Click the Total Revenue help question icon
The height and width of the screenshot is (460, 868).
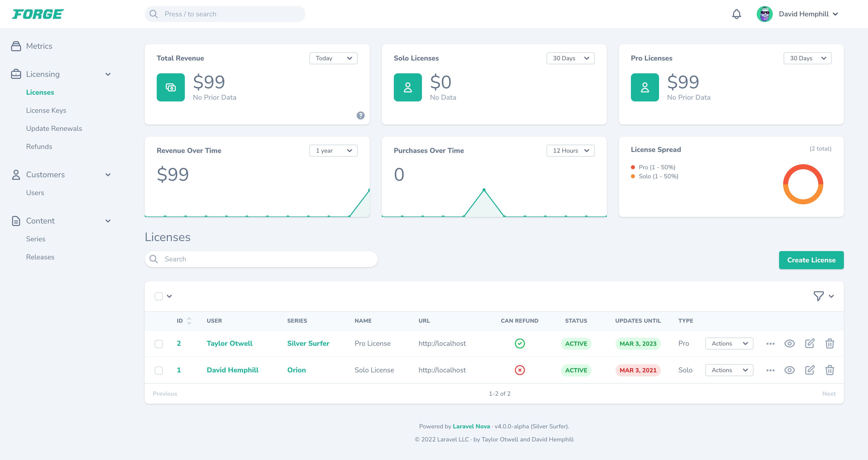pyautogui.click(x=360, y=116)
